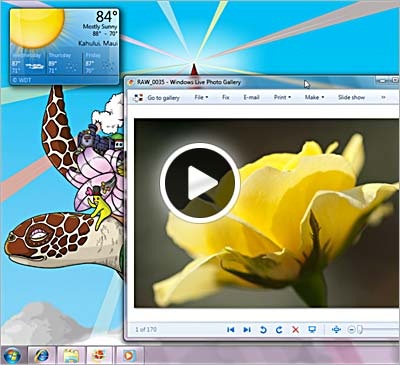Screen dimensions: 400x365
Task: Start the Slide show from toolbar
Action: pyautogui.click(x=351, y=97)
